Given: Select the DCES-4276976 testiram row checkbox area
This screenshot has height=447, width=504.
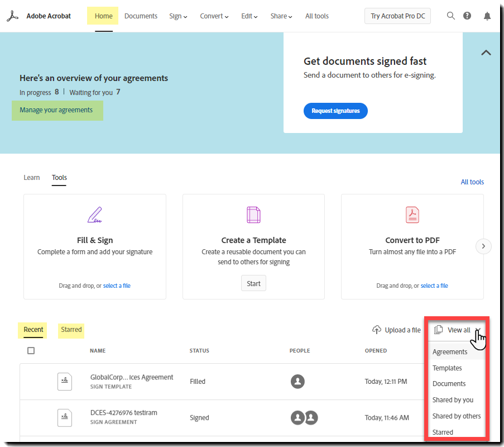Looking at the screenshot, I should (x=31, y=417).
